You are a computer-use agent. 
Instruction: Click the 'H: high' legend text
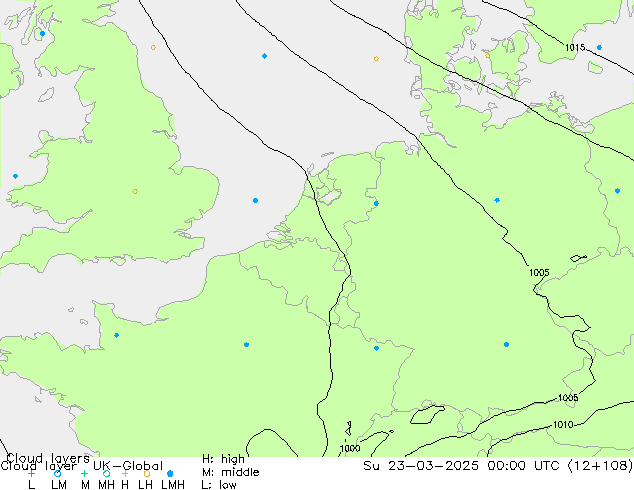click(x=223, y=459)
